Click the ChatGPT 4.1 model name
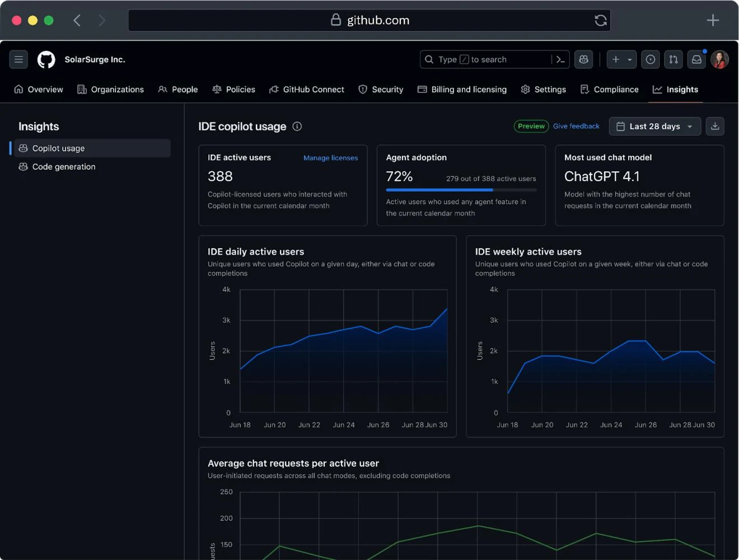This screenshot has height=560, width=739. pyautogui.click(x=602, y=176)
